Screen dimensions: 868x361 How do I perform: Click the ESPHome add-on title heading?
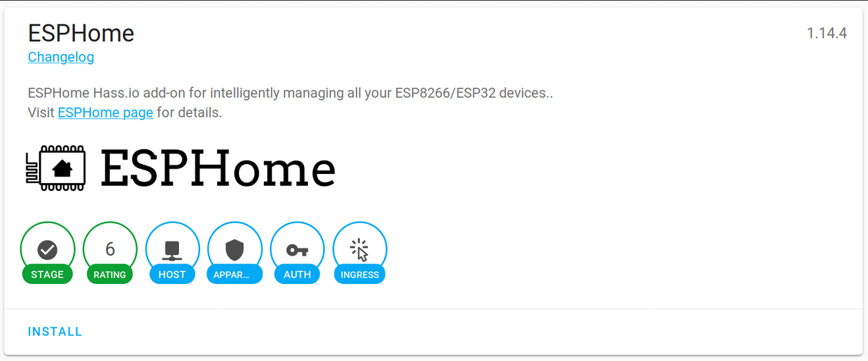pos(81,33)
